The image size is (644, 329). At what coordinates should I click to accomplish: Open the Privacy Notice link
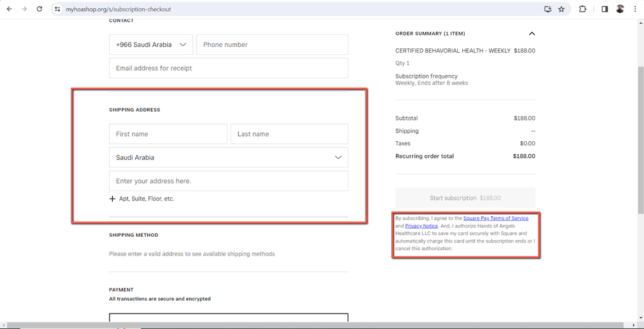pos(421,226)
